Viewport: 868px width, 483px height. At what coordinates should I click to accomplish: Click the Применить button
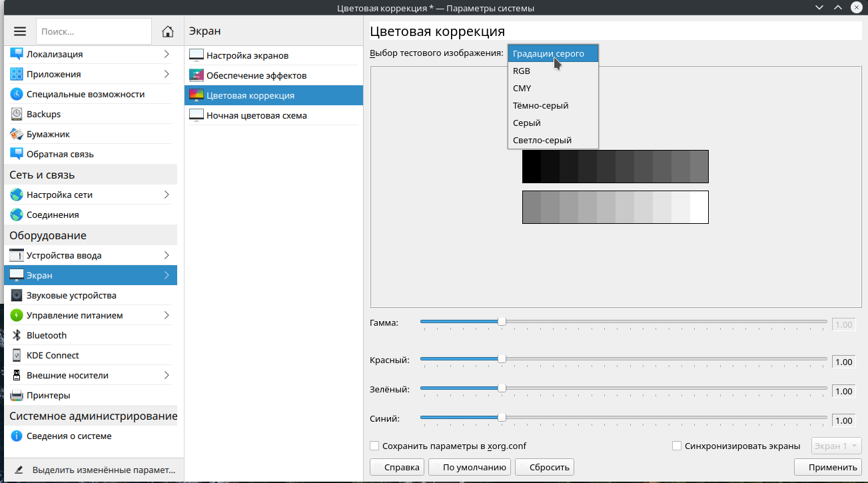tap(828, 467)
